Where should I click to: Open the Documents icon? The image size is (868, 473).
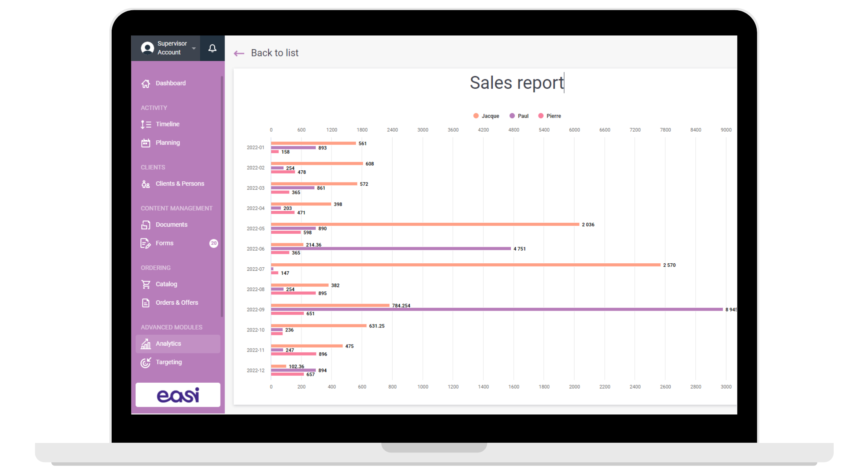[146, 225]
